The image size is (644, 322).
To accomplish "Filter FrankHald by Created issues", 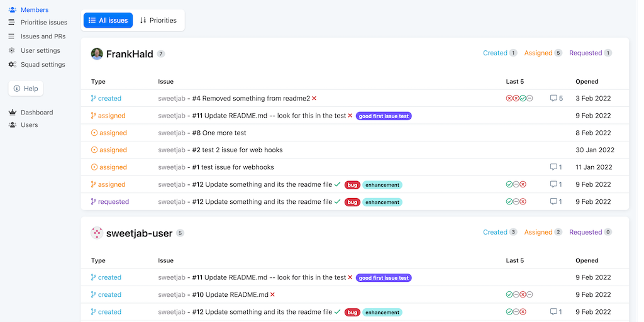I will tap(495, 53).
